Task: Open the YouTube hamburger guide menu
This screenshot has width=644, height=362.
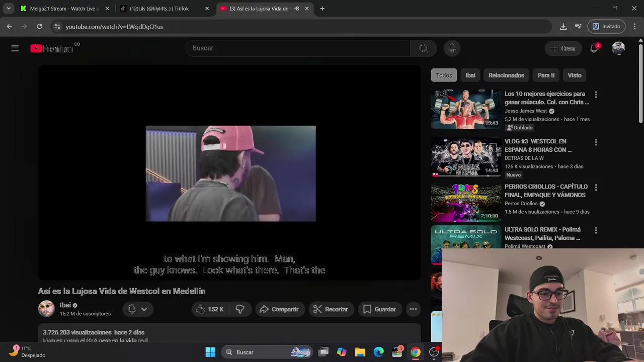Action: [x=15, y=48]
